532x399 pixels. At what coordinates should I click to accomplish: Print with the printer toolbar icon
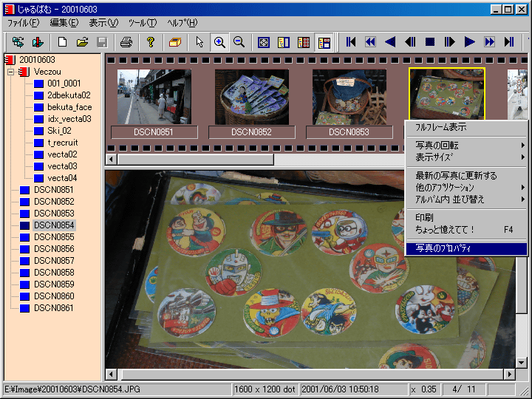point(126,42)
